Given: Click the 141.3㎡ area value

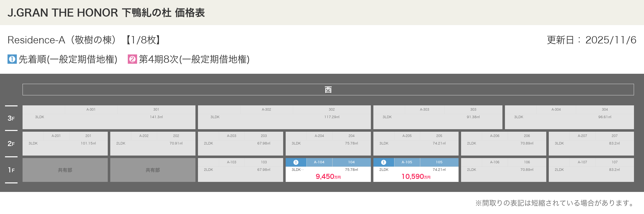Looking at the screenshot, I should pyautogui.click(x=156, y=117).
